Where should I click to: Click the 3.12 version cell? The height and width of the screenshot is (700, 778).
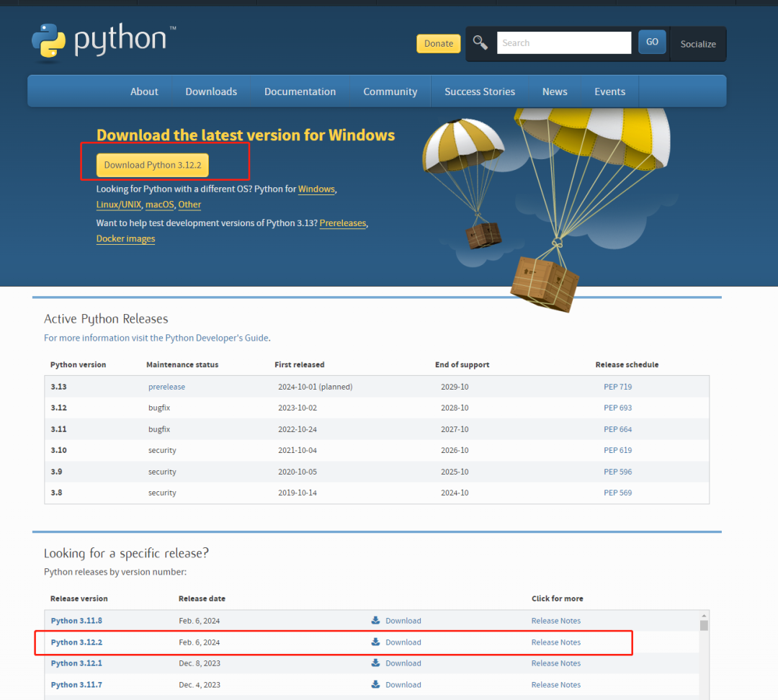tap(58, 408)
